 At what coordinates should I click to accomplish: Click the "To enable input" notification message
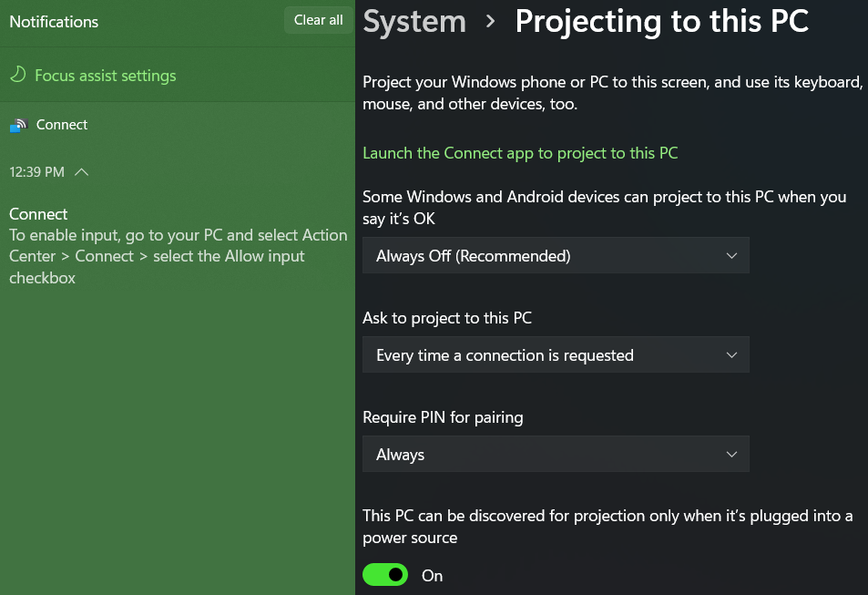click(178, 256)
